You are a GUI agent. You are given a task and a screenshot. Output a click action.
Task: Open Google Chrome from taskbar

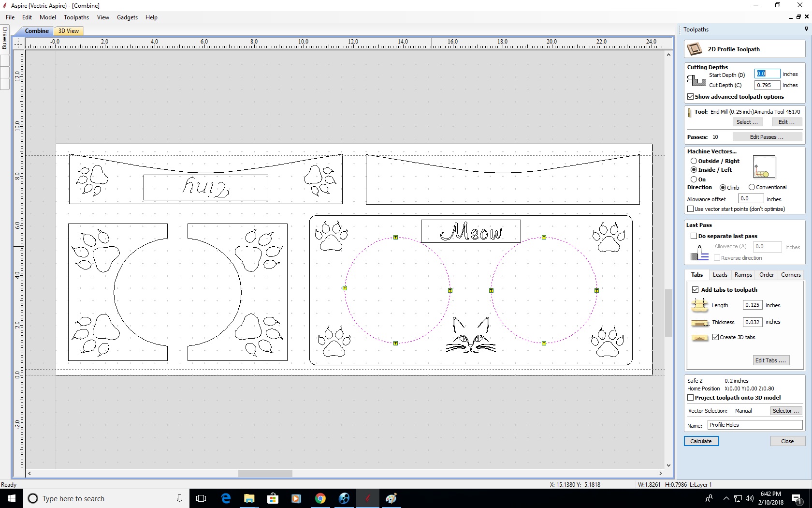tap(320, 498)
